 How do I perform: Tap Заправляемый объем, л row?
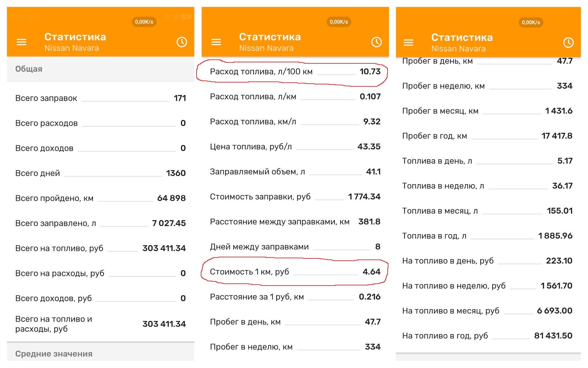pos(295,171)
